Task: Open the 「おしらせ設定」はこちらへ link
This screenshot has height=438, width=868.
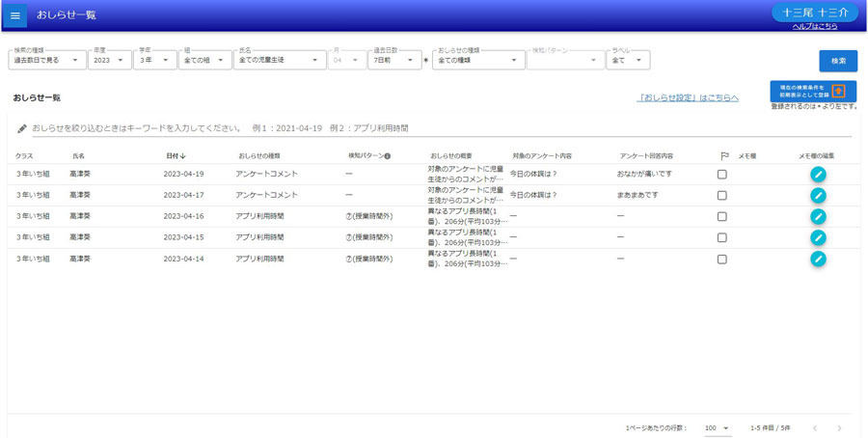Action: click(x=688, y=98)
